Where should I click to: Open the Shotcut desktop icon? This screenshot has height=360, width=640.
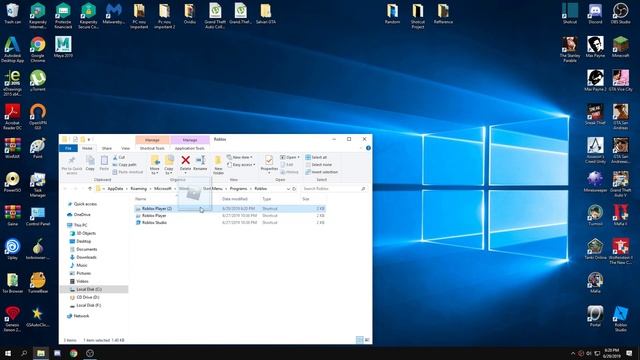(x=570, y=14)
